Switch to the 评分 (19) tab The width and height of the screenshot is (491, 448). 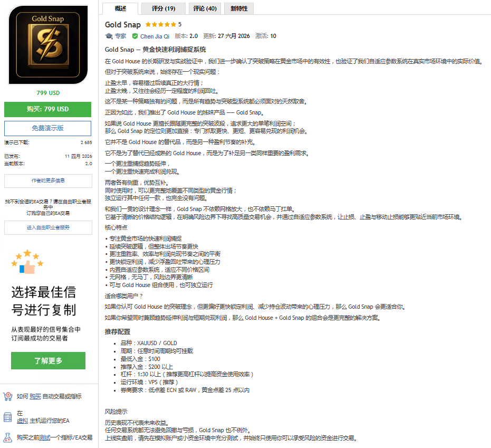163,8
